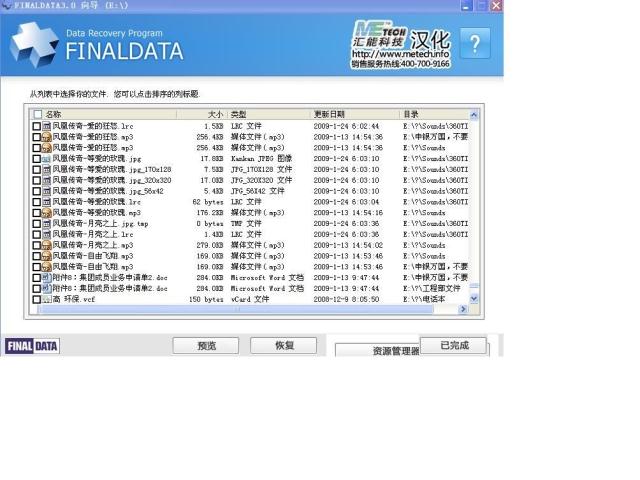Select file name 凤凰传奇-等爱的玫瑰.jpg_170x128

pyautogui.click(x=112, y=169)
